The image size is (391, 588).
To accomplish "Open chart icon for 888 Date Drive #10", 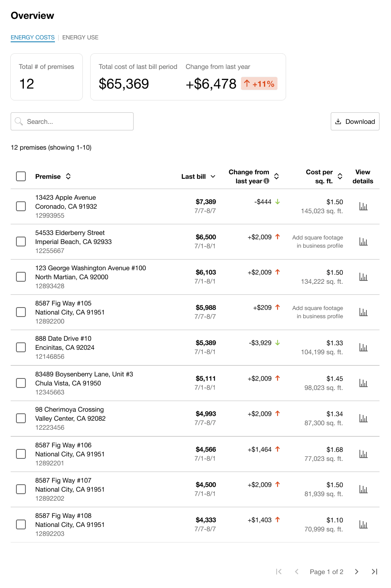I will coord(363,347).
